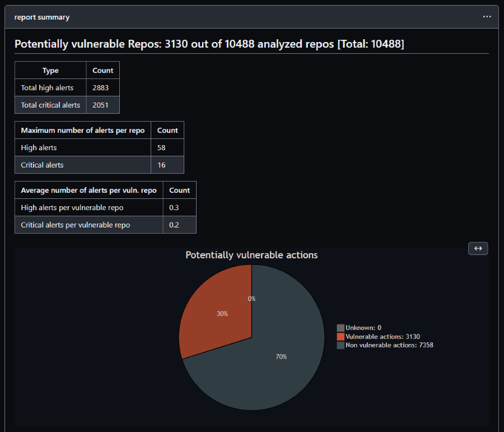The image size is (504, 432).
Task: Click the Vulnerable actions legend swatch
Action: click(x=340, y=336)
